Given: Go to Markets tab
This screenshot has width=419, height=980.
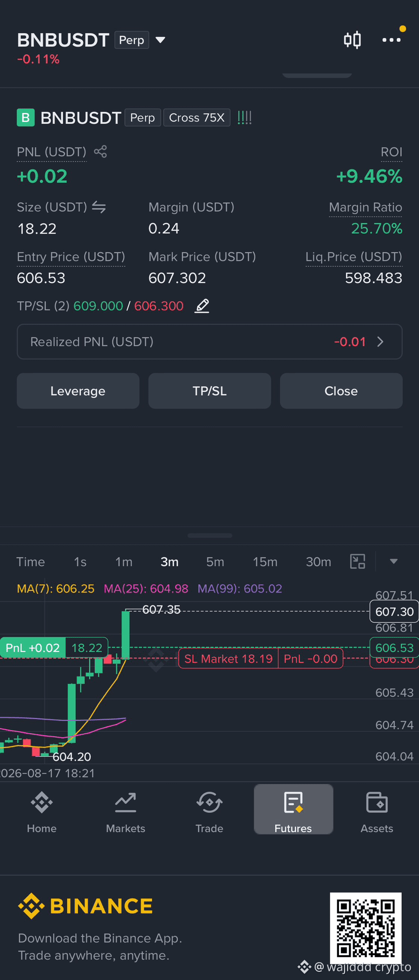Looking at the screenshot, I should pyautogui.click(x=126, y=812).
